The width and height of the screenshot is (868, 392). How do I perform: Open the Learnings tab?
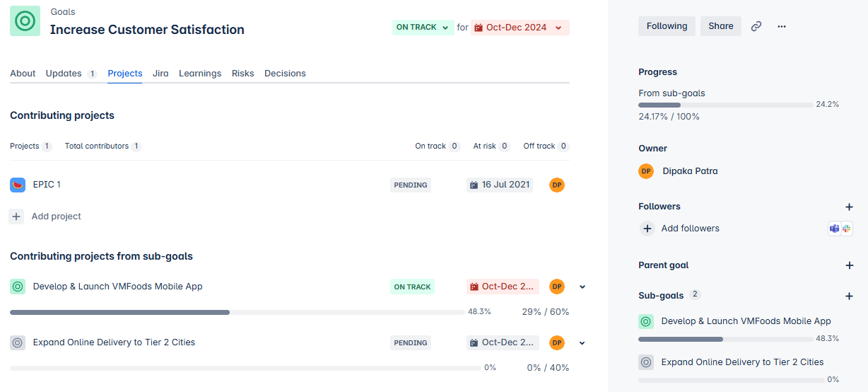pyautogui.click(x=200, y=74)
